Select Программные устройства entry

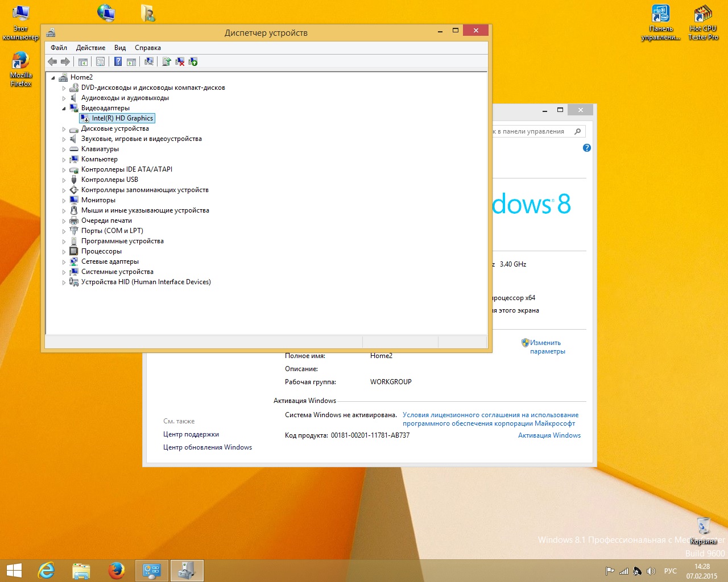(x=122, y=241)
